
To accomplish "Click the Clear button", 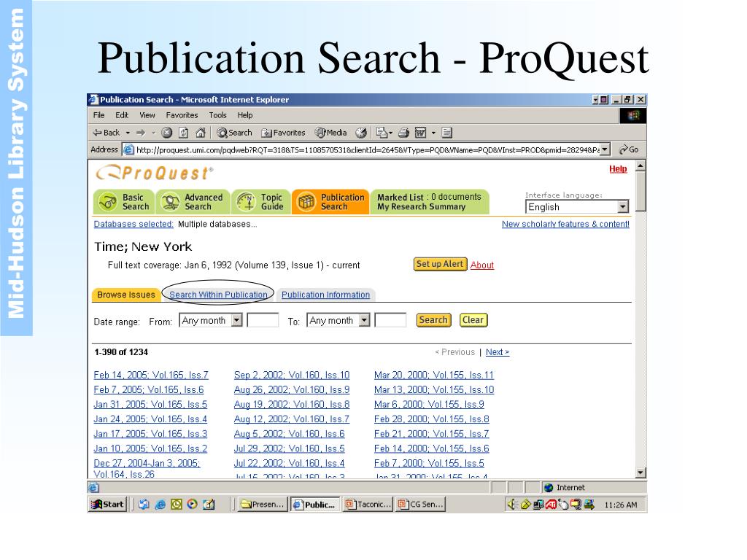I will [x=473, y=320].
